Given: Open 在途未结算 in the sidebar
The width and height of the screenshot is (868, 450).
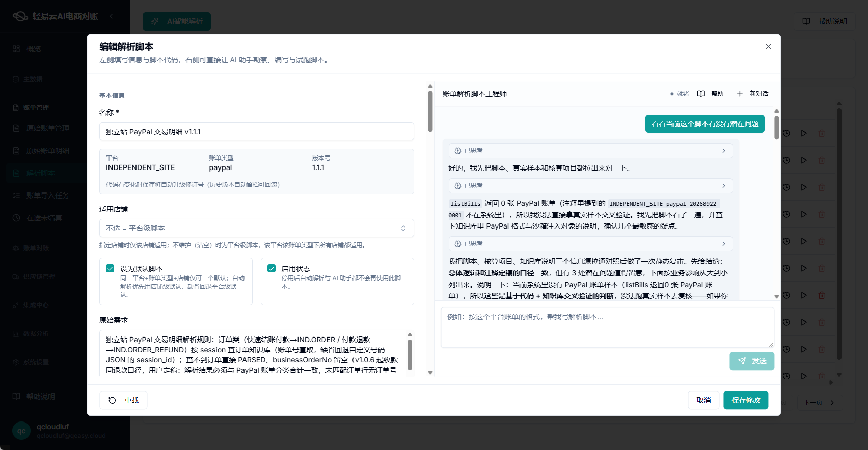Looking at the screenshot, I should point(43,218).
